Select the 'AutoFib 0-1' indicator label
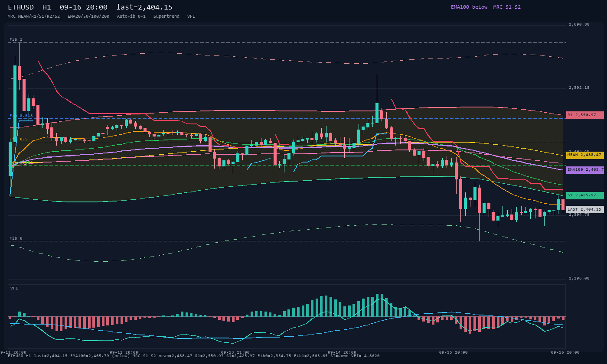This screenshot has width=607, height=364. click(131, 16)
